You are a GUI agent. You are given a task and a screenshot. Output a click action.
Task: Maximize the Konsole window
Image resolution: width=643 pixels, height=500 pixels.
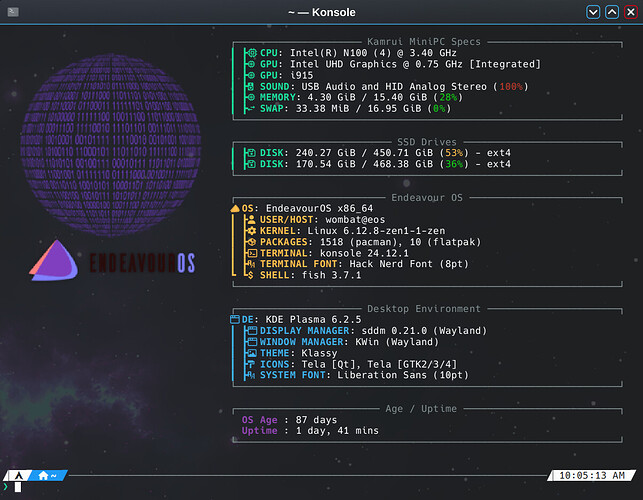(x=612, y=12)
